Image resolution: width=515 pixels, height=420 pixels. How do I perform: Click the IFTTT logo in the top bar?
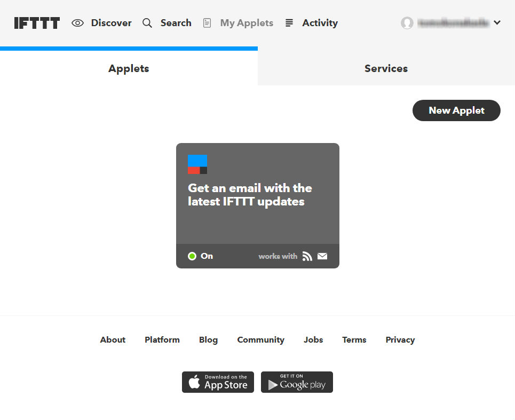(x=36, y=22)
